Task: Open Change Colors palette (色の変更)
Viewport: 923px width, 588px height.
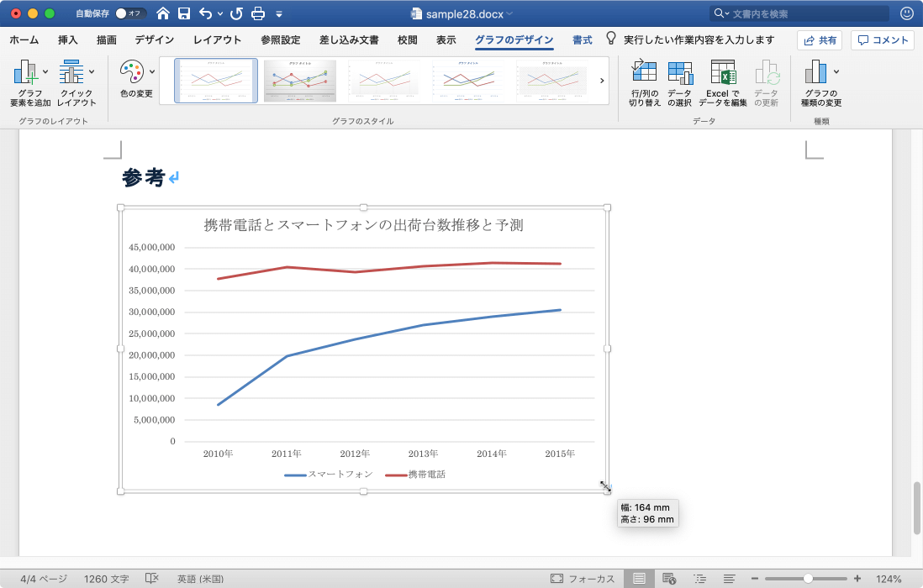Action: 136,79
